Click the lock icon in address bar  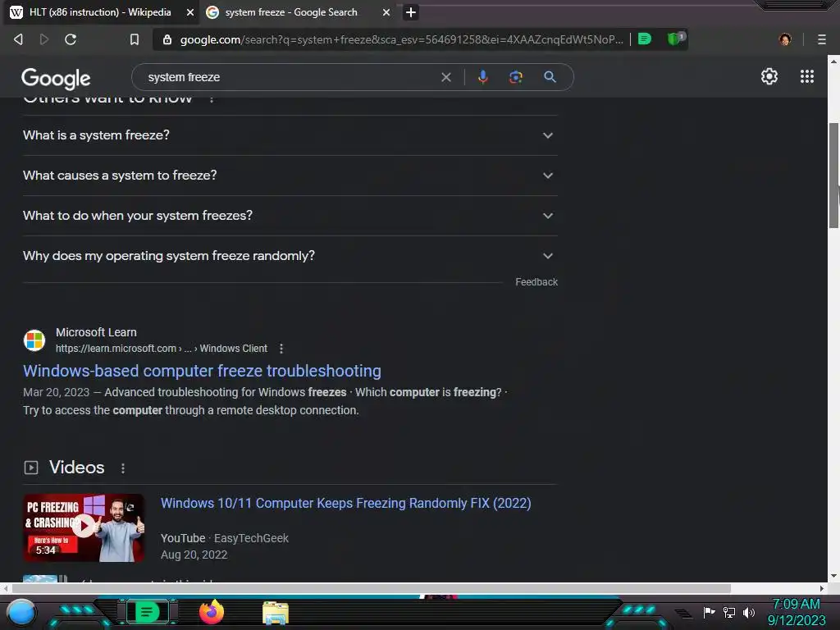pos(167,39)
